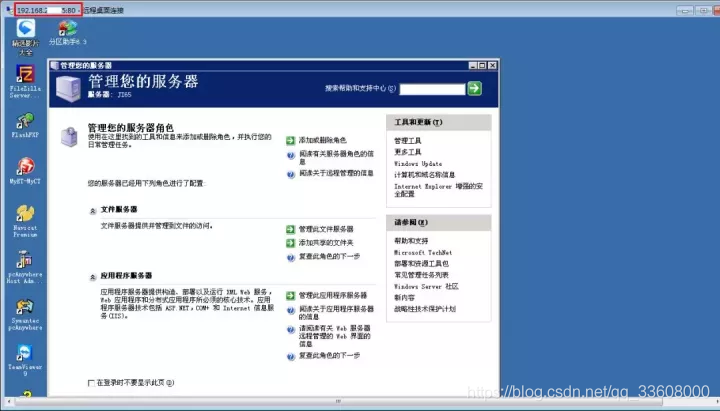Viewport: 720px width, 411px height.
Task: Close the 管理您的服务器 window
Action: click(x=492, y=66)
